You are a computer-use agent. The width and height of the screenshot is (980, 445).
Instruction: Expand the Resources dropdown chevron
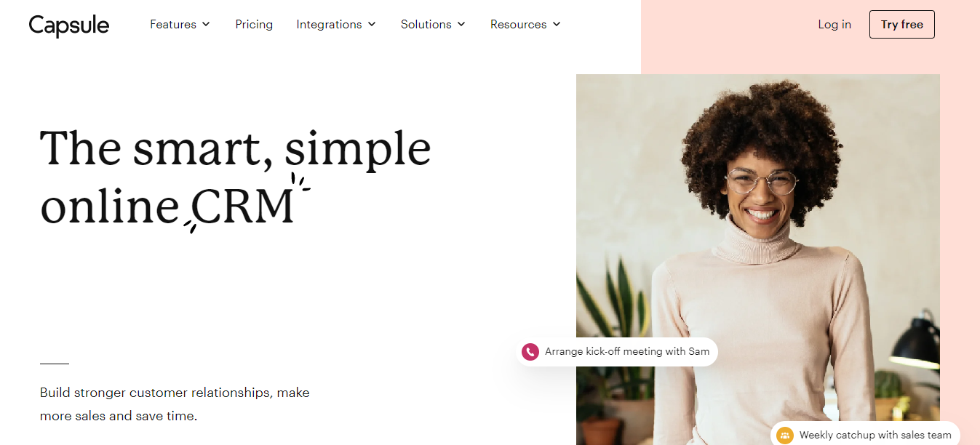[x=557, y=24]
